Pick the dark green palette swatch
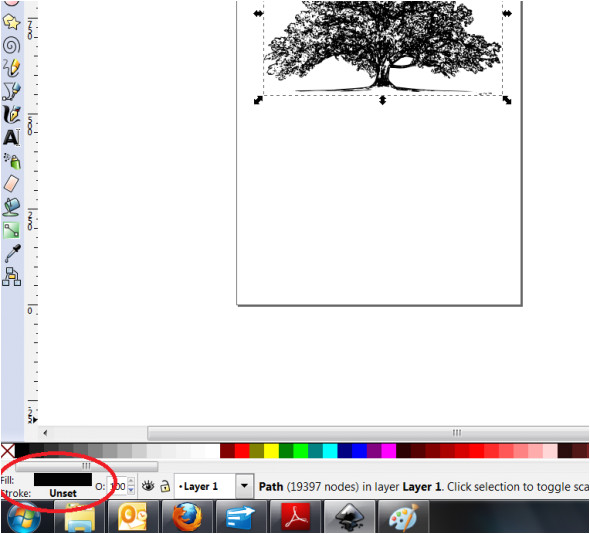 (286, 451)
